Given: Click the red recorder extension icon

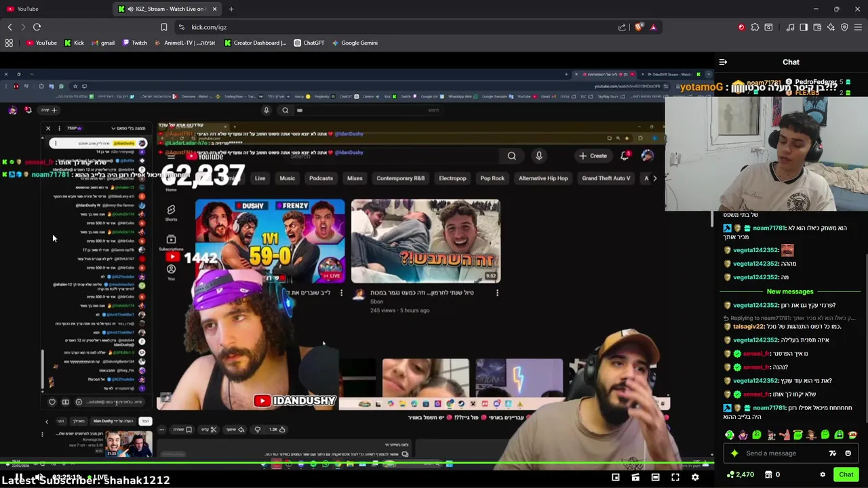Looking at the screenshot, I should 741,27.
